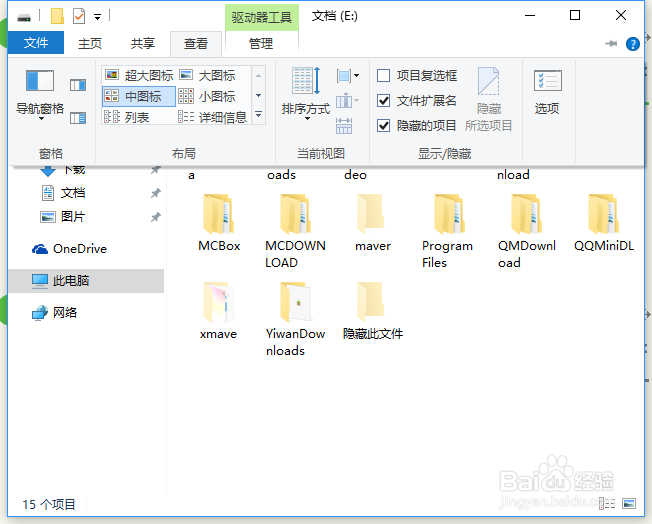Select the 查看 ribbon tab
This screenshot has width=652, height=524.
pyautogui.click(x=196, y=44)
